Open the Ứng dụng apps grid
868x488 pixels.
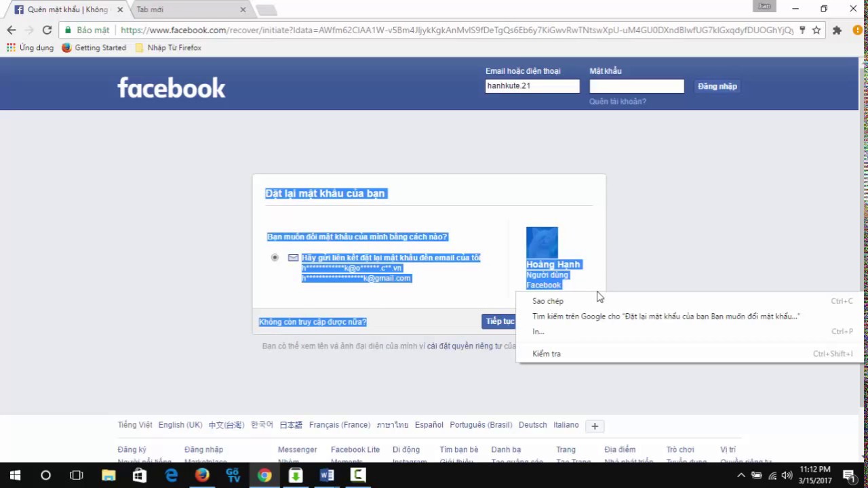click(29, 47)
